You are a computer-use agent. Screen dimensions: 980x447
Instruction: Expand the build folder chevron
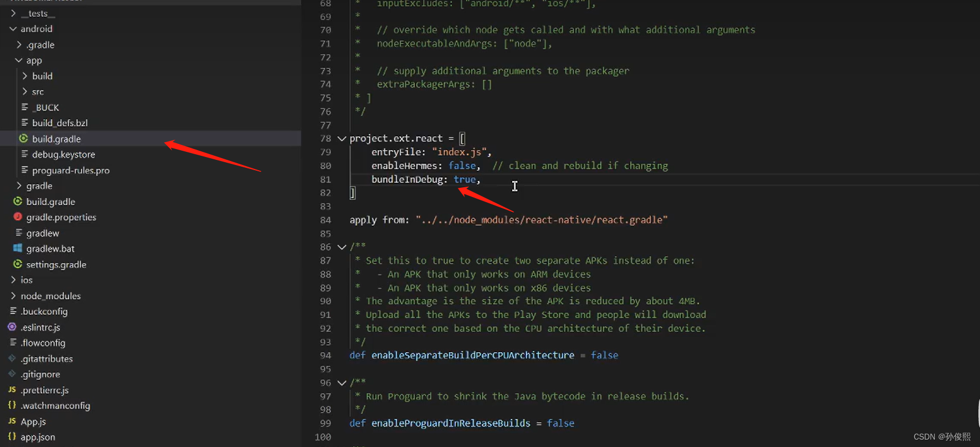(x=25, y=76)
